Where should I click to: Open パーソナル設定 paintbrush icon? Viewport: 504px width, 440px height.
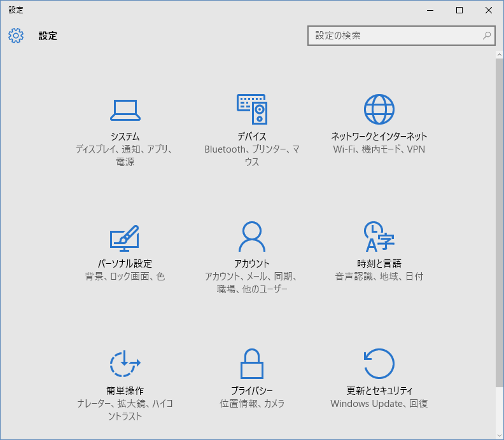(125, 237)
